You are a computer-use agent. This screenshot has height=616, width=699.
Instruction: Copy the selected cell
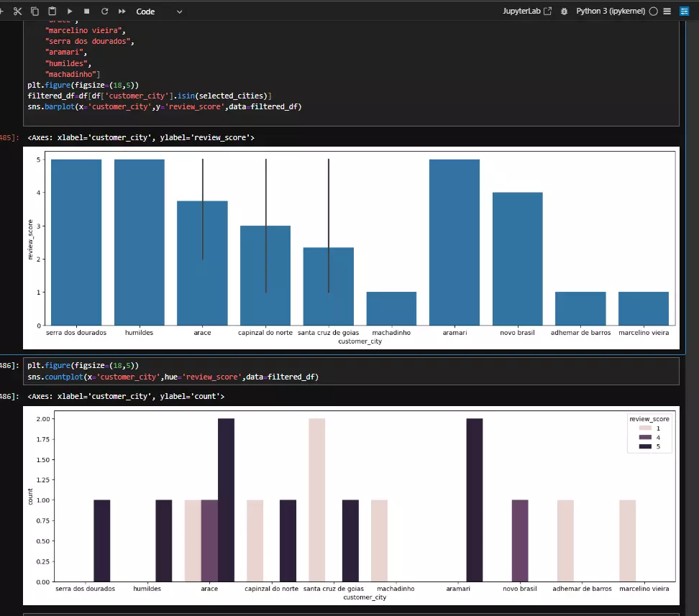pos(35,12)
